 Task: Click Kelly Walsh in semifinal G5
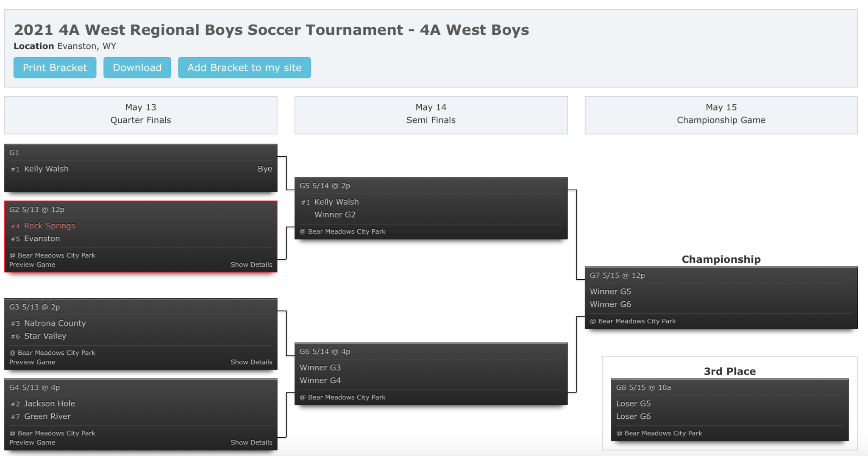point(337,202)
